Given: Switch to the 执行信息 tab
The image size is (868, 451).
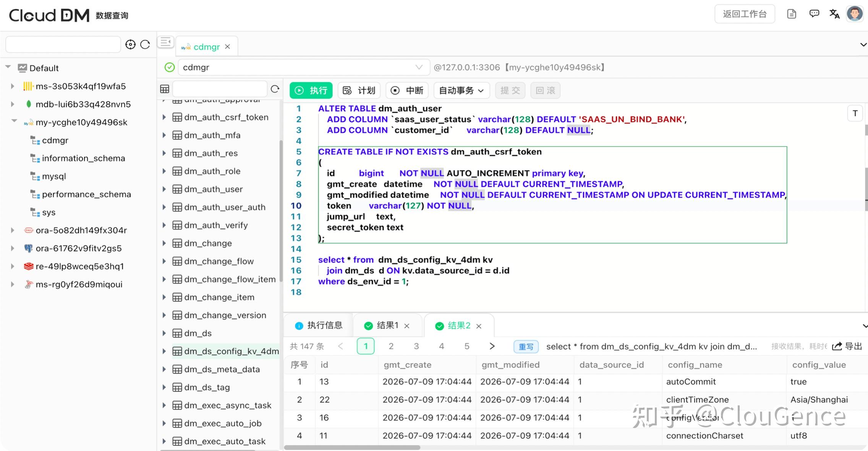Looking at the screenshot, I should (x=319, y=326).
